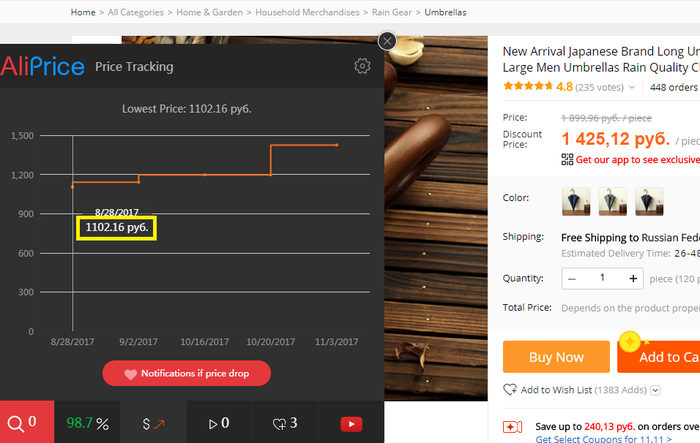The image size is (700, 443).
Task: Open the 98.7% seller rating tab
Action: click(x=87, y=423)
